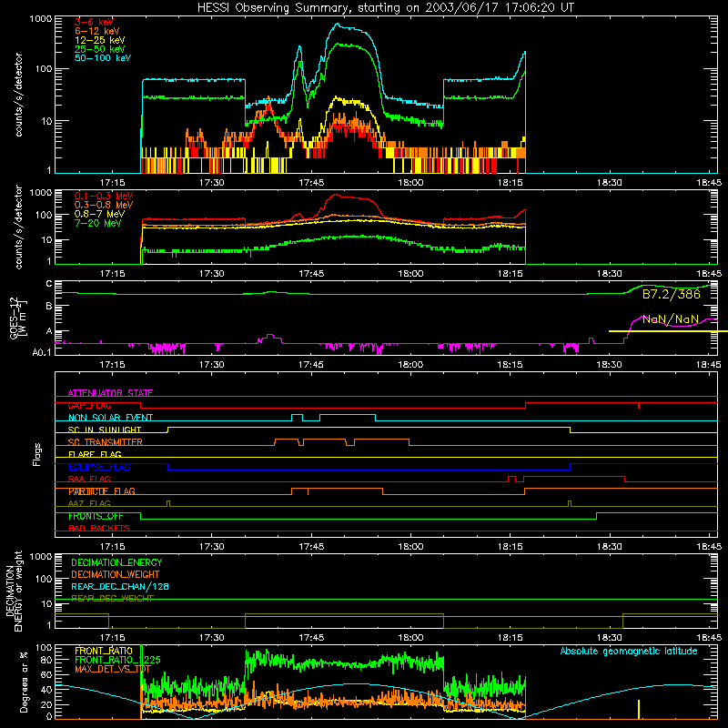
Task: Click the 0.1-0.3 MeV legend entry
Action: click(104, 197)
